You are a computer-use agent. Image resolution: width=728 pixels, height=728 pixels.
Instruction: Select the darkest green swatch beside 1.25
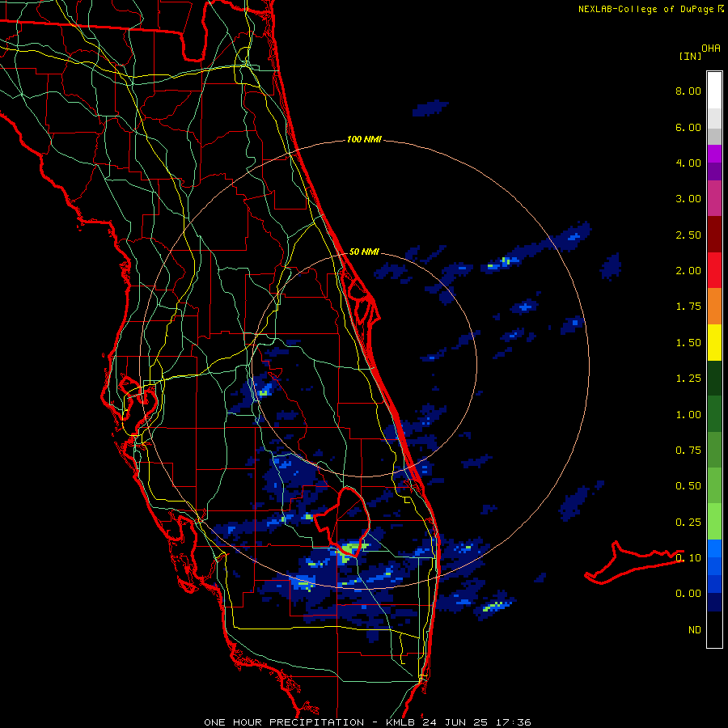pyautogui.click(x=714, y=378)
